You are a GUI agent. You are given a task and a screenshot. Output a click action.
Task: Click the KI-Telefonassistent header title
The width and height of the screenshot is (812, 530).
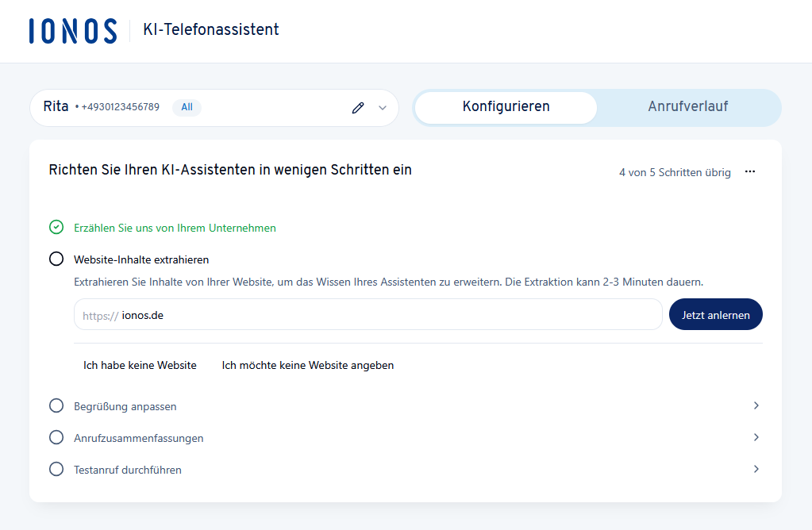point(210,30)
